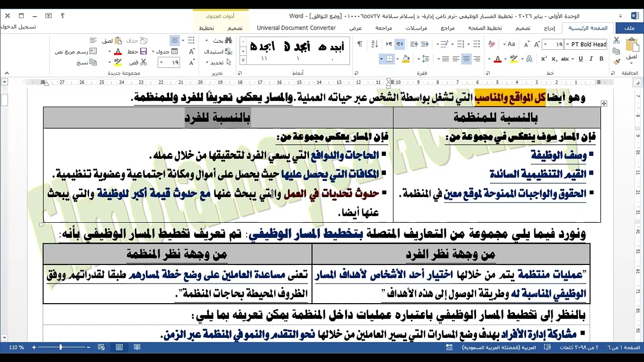Select the أبجد هـ style thumbnail numbered 1
Viewport: 644px width, 362px height.
tap(298, 50)
